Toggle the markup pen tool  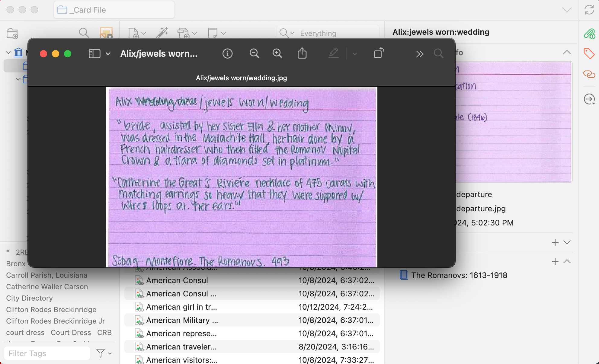pos(333,54)
